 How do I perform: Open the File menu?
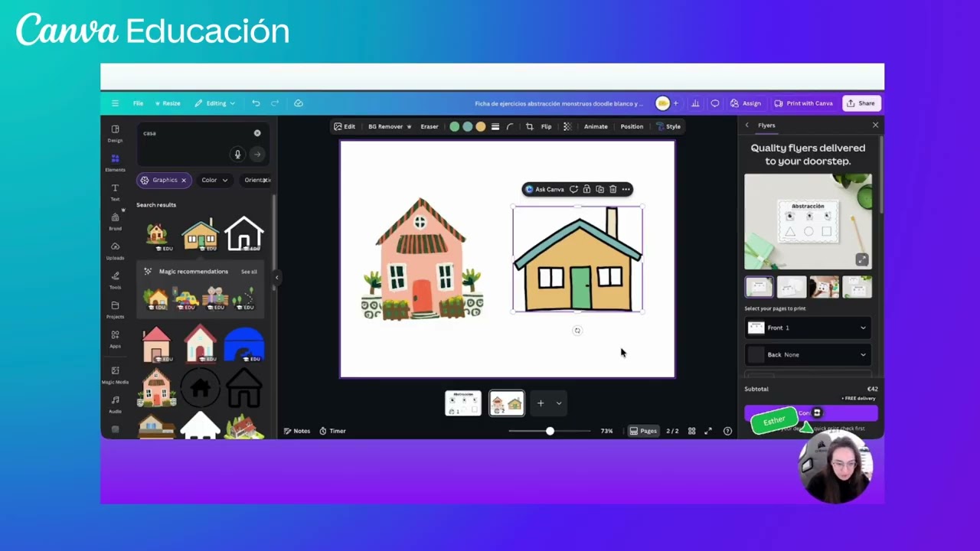(138, 103)
